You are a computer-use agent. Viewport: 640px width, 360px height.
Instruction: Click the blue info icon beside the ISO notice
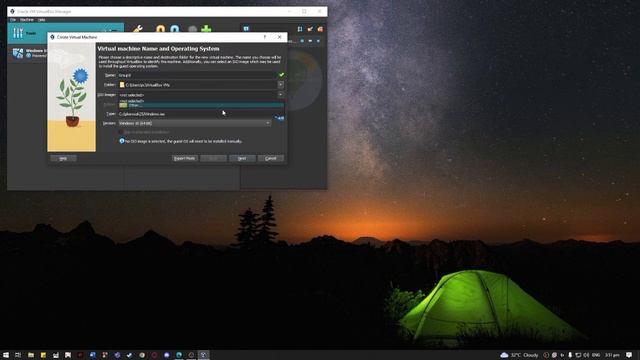(x=122, y=141)
